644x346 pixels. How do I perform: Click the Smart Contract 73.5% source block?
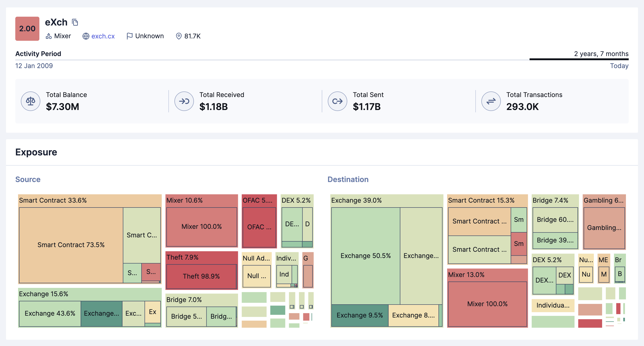point(71,245)
